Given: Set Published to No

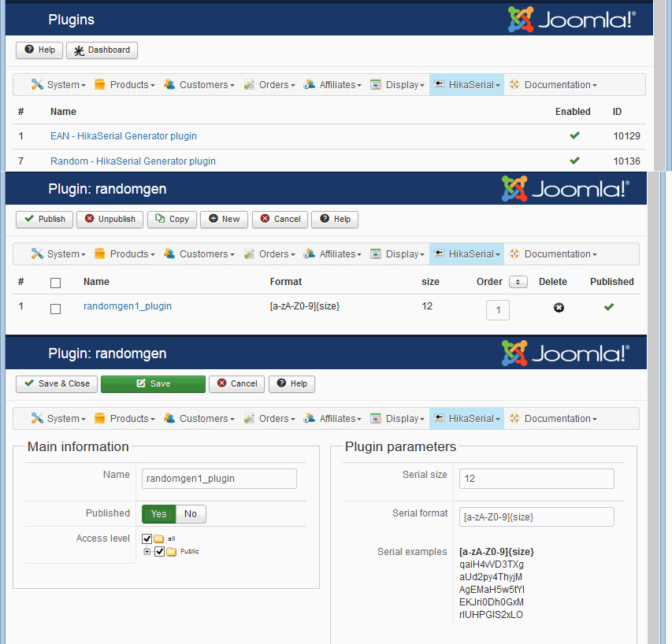Looking at the screenshot, I should tap(191, 514).
